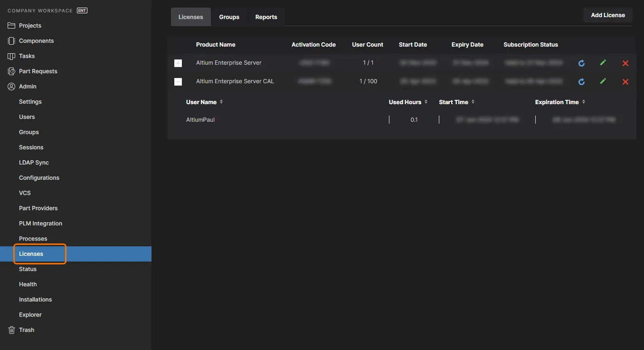644x350 pixels.
Task: Click the Tasks board icon
Action: click(x=11, y=56)
